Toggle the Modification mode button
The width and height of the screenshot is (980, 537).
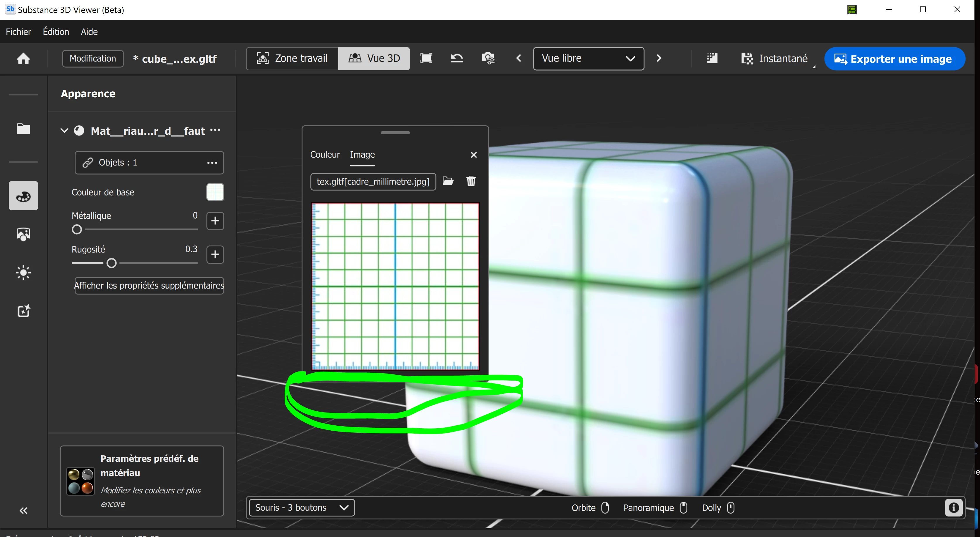point(93,59)
